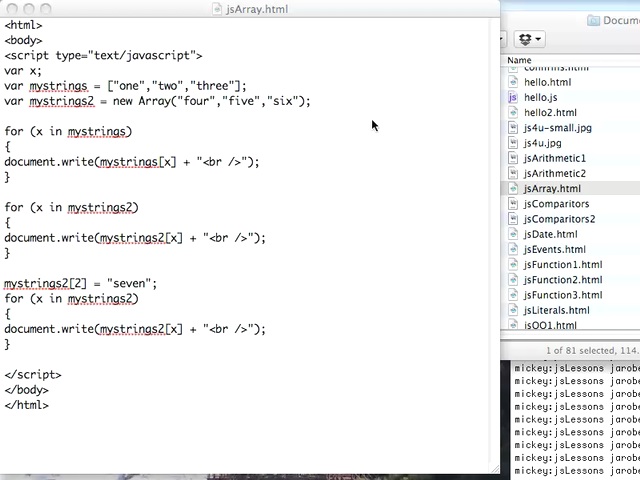Select jsArithmetic1 file name
Screen dimensions: 640x480
(555, 158)
